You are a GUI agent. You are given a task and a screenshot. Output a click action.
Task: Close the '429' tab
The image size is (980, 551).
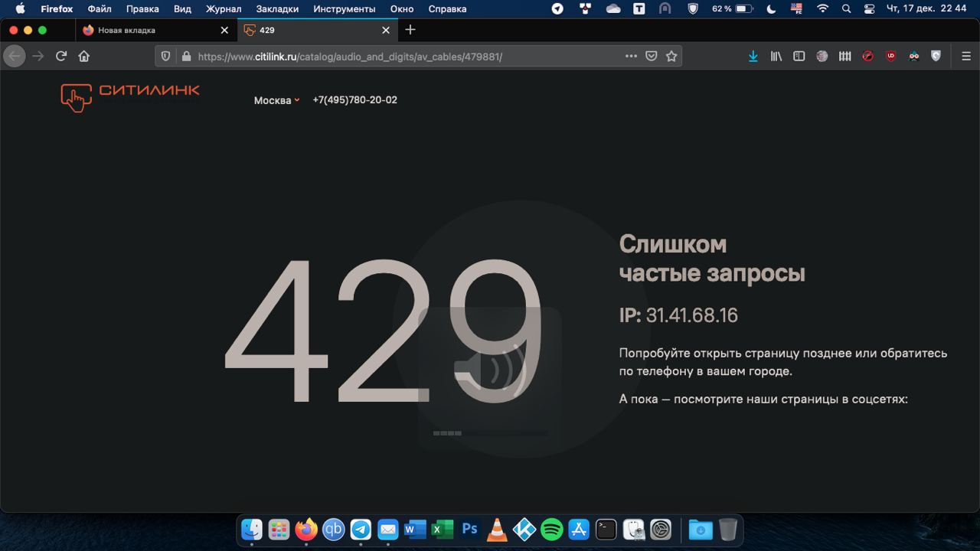(386, 31)
